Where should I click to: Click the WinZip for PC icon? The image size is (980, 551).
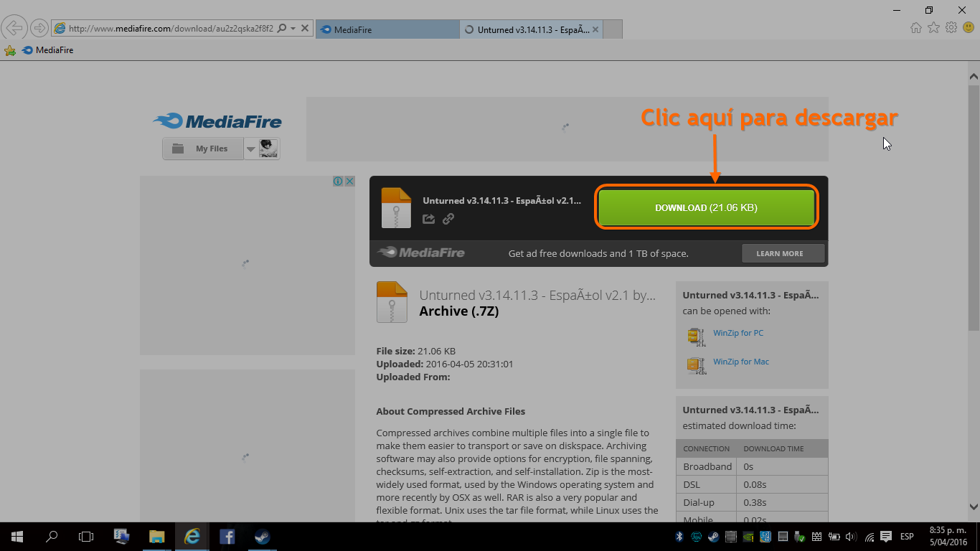coord(696,336)
